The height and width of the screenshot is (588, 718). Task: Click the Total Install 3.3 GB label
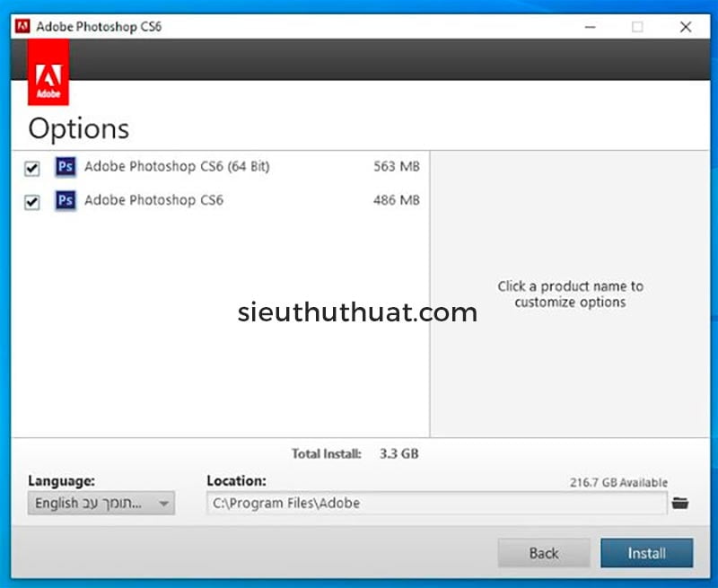click(x=355, y=454)
